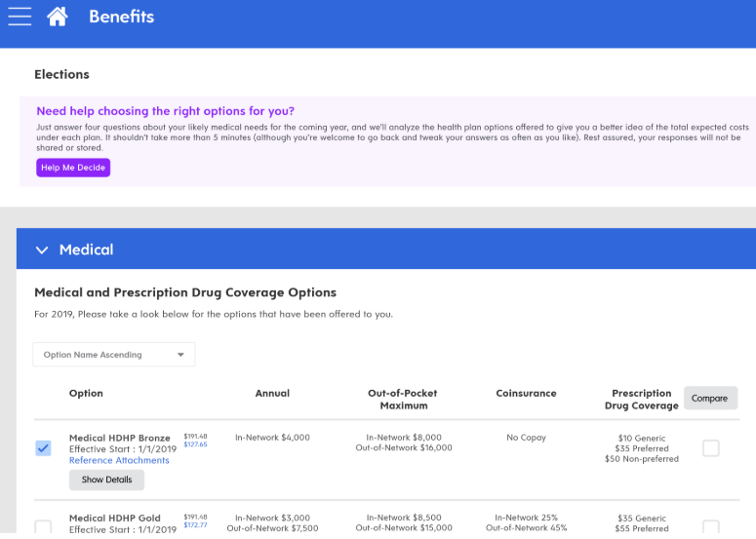The width and height of the screenshot is (756, 539).
Task: Go to the home page icon
Action: coord(58,17)
